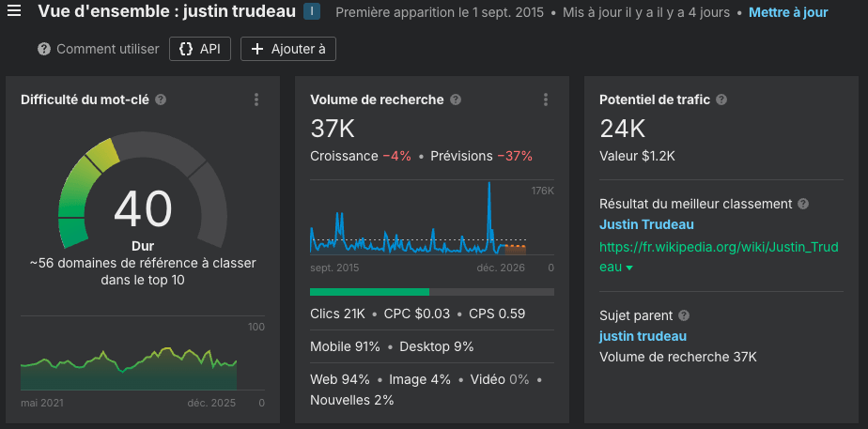Click help icon beside Difficulté du mot-clé

(x=161, y=100)
